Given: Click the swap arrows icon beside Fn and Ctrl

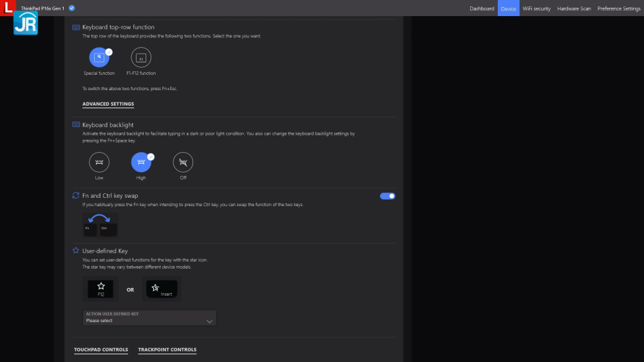Looking at the screenshot, I should [75, 196].
